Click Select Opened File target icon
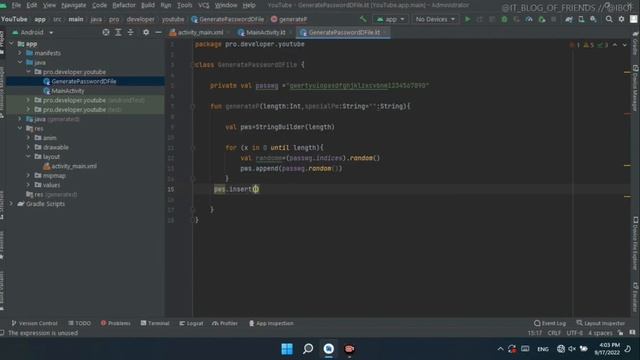640x360 pixels. point(106,32)
